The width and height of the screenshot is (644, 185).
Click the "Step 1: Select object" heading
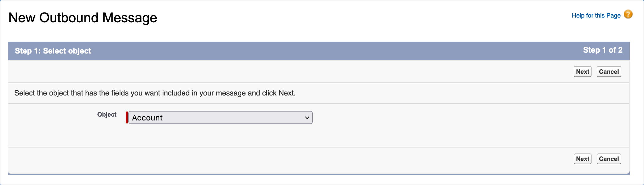(x=53, y=51)
